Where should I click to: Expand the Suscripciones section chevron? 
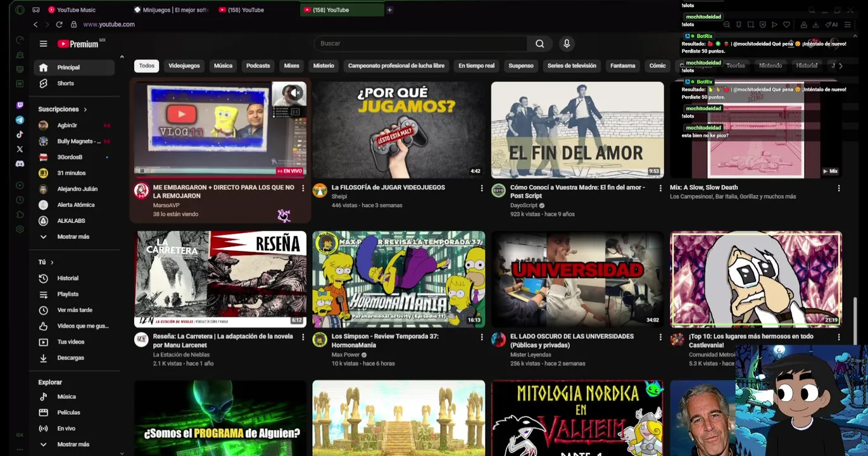(85, 110)
